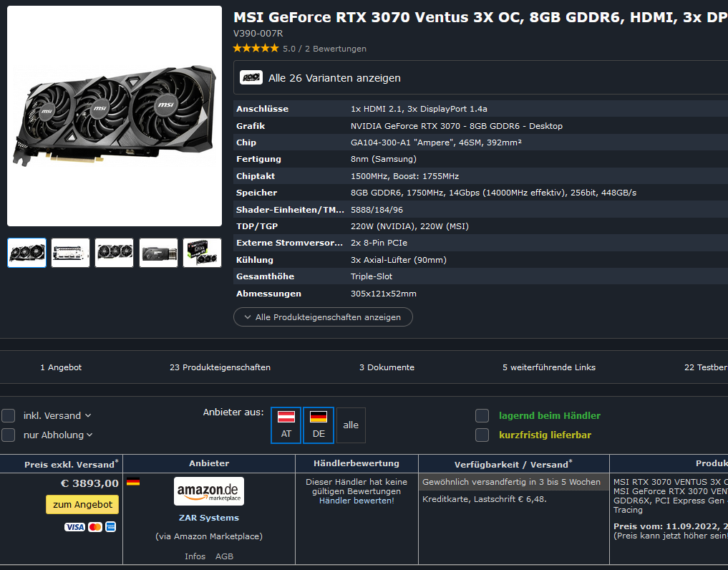The image size is (728, 570).
Task: Click the Mastercard payment icon
Action: (x=95, y=527)
